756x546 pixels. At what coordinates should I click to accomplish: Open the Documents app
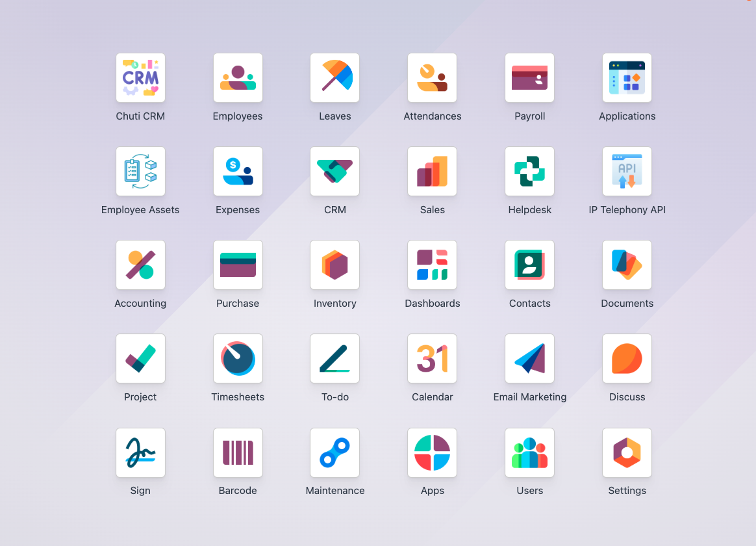[627, 265]
